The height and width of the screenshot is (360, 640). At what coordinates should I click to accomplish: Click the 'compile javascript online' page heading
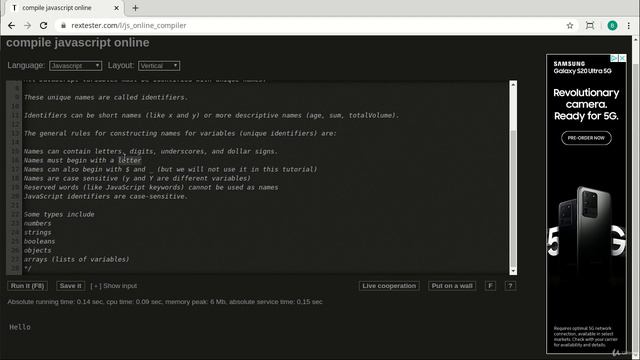tap(78, 42)
